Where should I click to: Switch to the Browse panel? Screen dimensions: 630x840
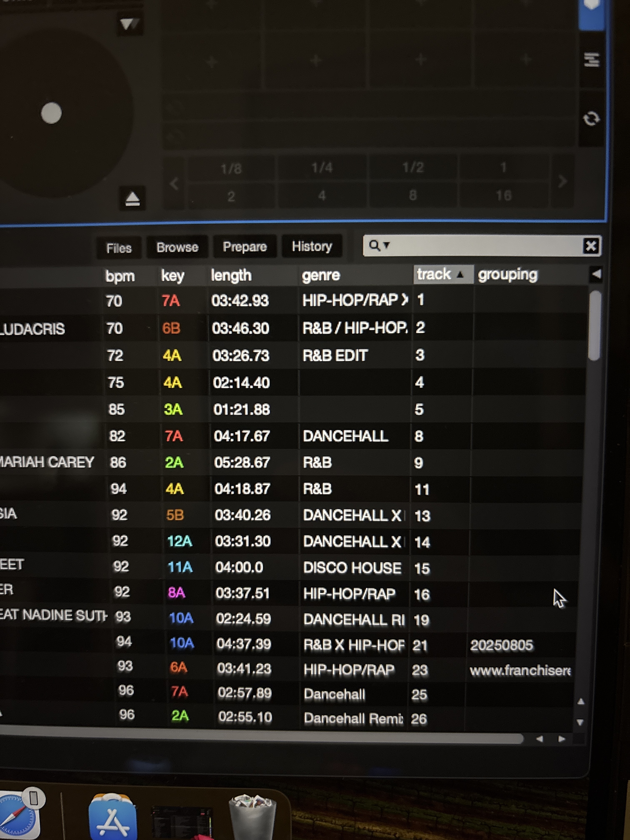click(x=177, y=247)
